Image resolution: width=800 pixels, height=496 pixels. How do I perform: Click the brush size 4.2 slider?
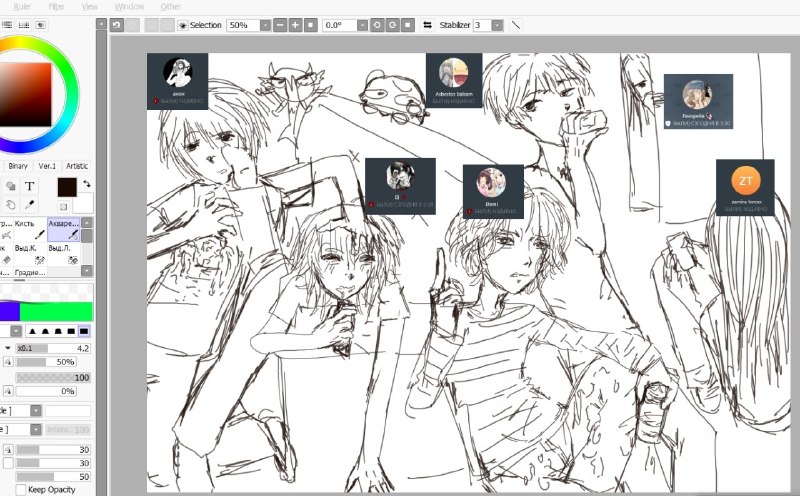click(x=53, y=349)
